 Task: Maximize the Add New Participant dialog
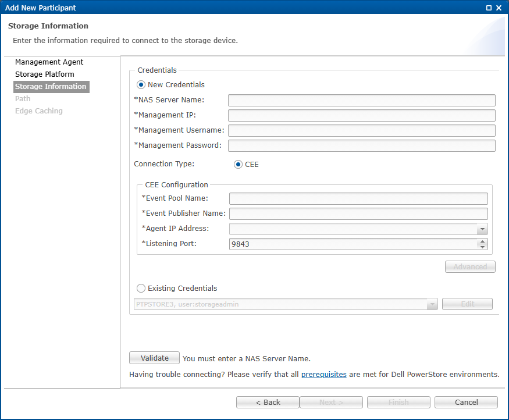(489, 8)
